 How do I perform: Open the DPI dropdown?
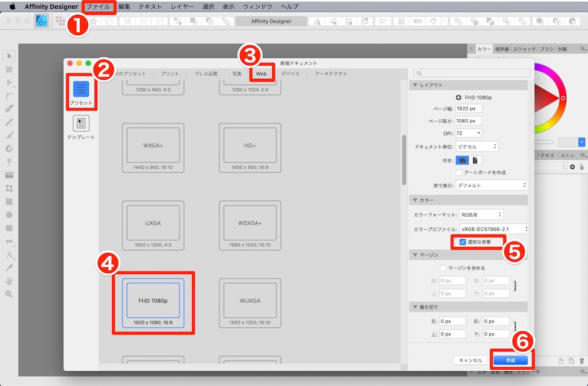pyautogui.click(x=469, y=133)
